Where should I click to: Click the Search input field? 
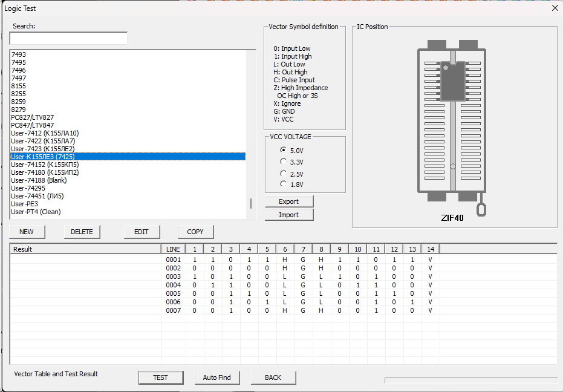(68, 38)
